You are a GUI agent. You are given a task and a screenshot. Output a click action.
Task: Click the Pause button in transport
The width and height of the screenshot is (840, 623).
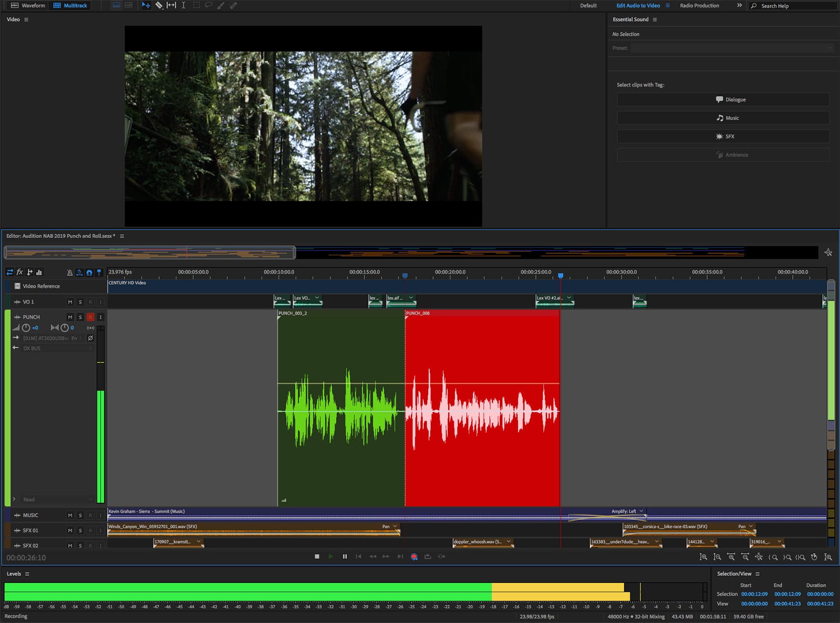coord(345,557)
